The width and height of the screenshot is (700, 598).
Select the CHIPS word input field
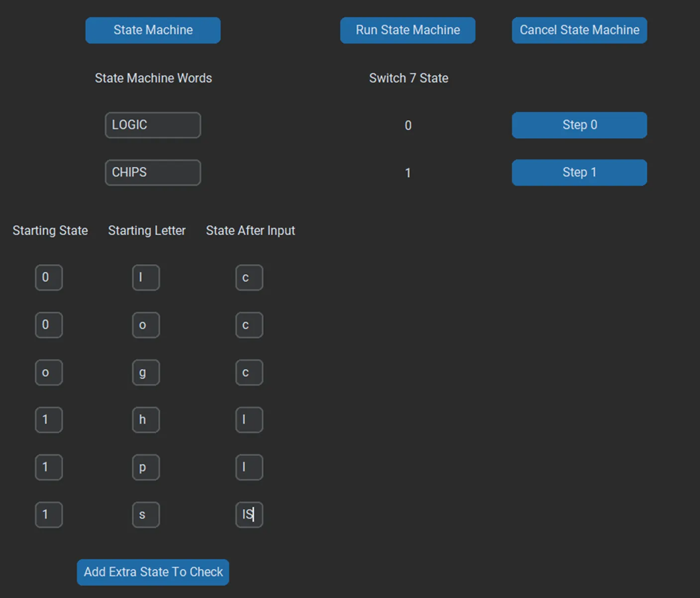(x=153, y=172)
